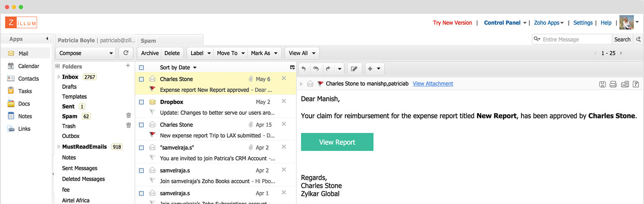Screen dimensions: 644x204
Task: Open the Zoho Apps menu
Action: click(x=549, y=23)
